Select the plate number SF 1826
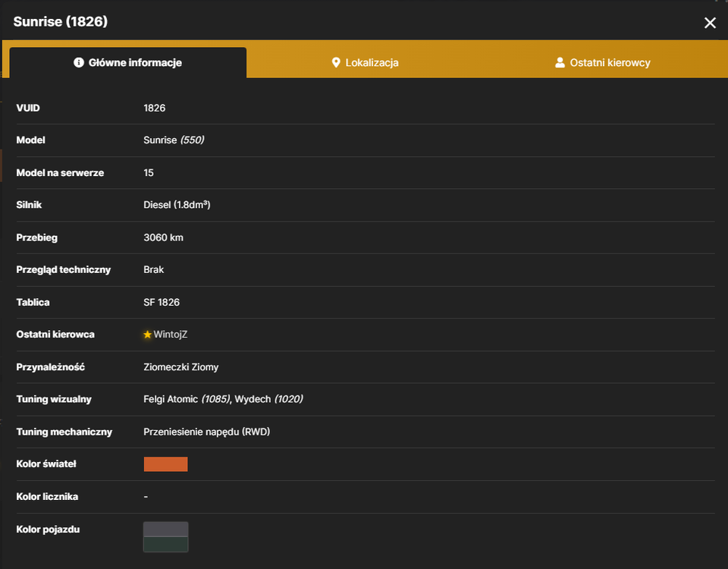 pyautogui.click(x=162, y=303)
